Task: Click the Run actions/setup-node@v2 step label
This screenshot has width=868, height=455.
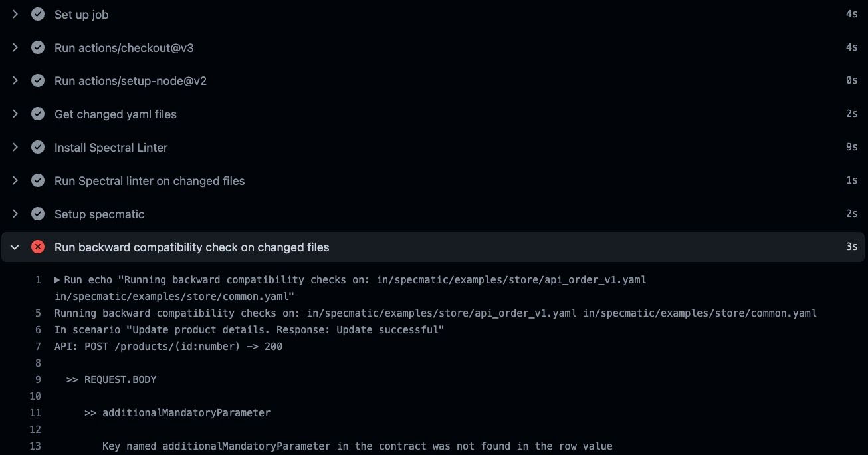Action: click(x=130, y=80)
